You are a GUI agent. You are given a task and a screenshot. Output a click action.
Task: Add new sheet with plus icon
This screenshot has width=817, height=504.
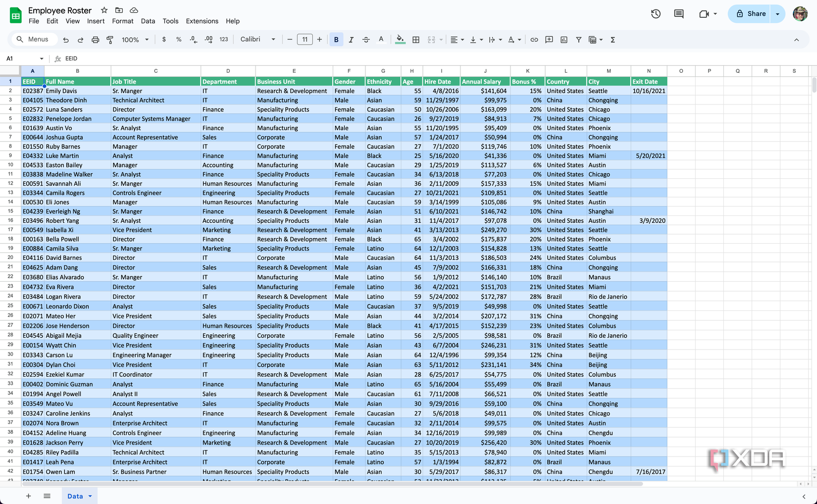tap(28, 496)
